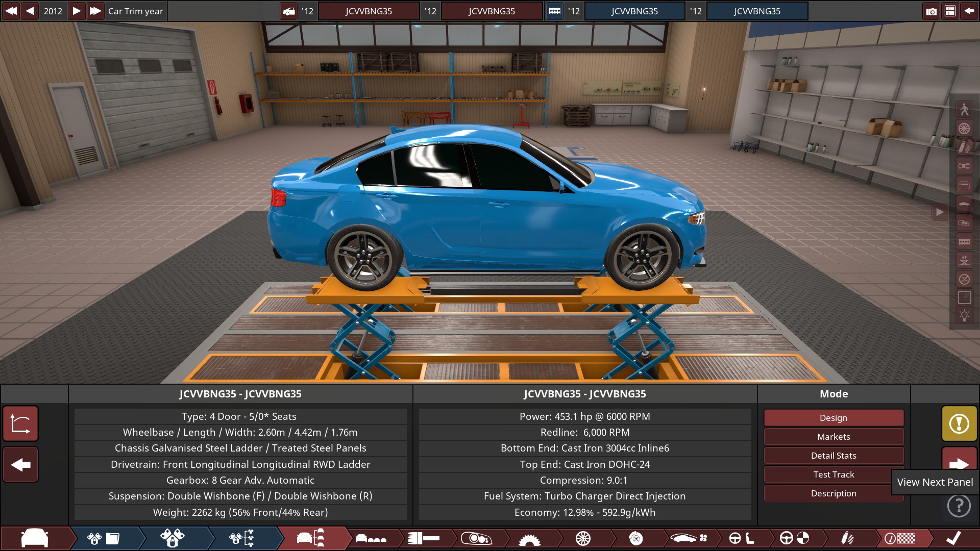
Task: Click the 'Gearbox: 8 Gear Adv. Automatic' row
Action: click(240, 480)
